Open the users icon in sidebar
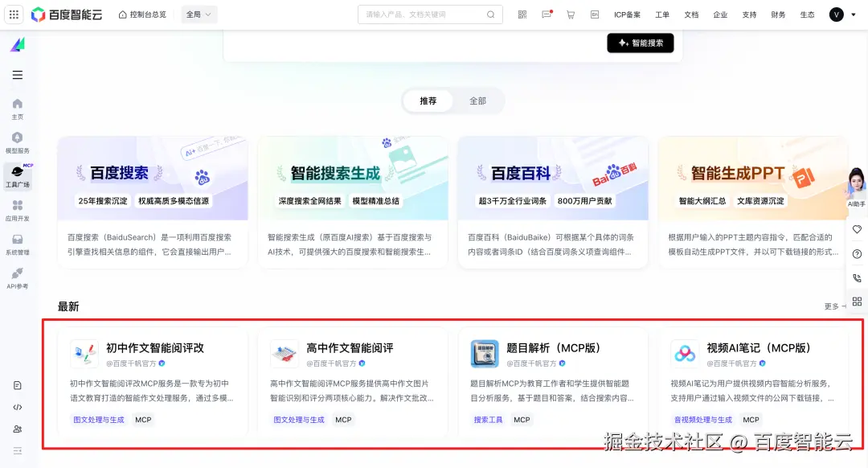 (x=18, y=429)
